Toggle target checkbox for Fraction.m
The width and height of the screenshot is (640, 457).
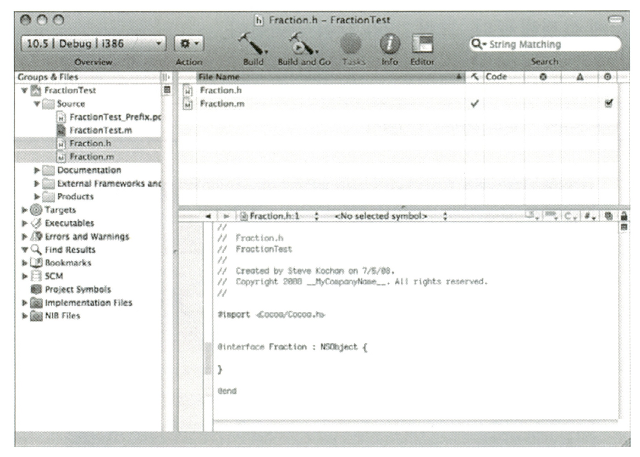[609, 103]
